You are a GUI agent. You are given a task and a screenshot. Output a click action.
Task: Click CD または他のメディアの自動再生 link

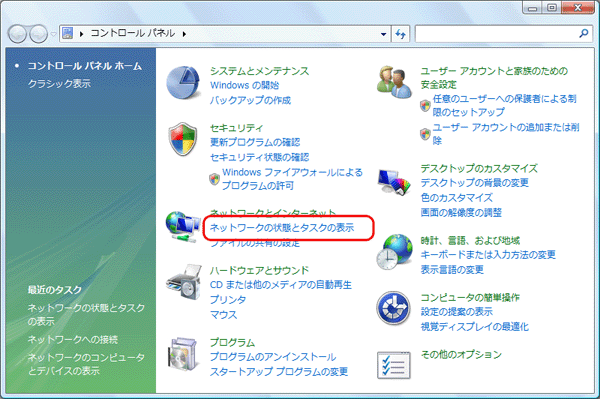tap(281, 285)
